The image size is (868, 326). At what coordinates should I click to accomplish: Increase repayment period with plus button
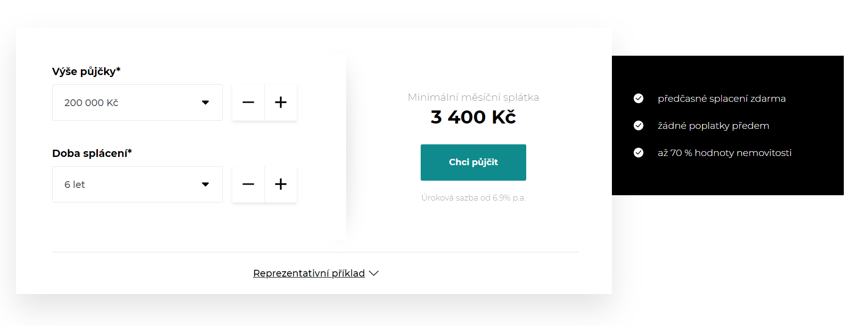[281, 184]
